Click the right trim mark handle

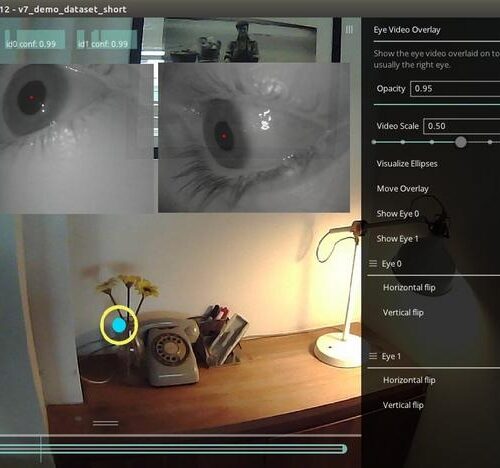tap(344, 449)
